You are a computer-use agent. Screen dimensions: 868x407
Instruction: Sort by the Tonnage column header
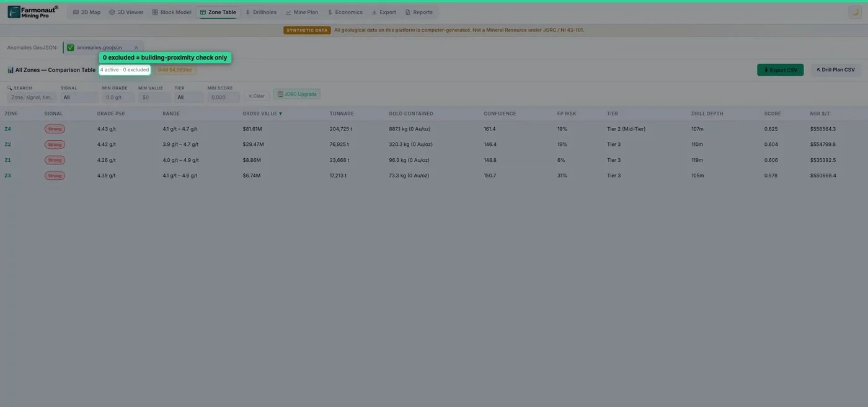[342, 114]
